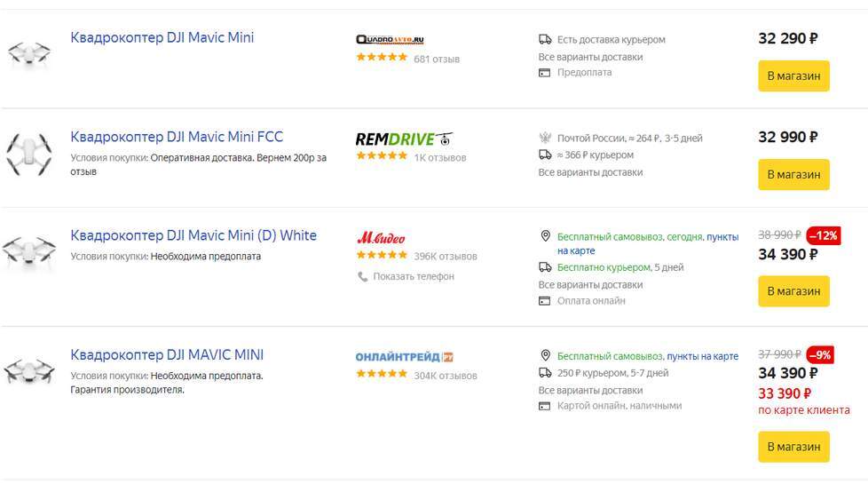Open the first DJI Mavic Mini thumbnail
The image size is (868, 484).
point(29,54)
